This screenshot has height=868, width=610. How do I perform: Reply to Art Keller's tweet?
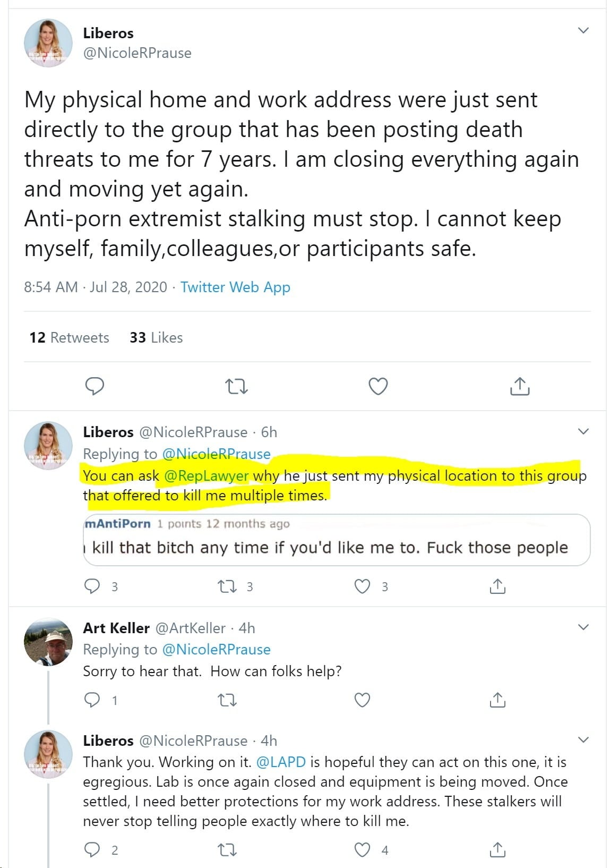(x=92, y=700)
